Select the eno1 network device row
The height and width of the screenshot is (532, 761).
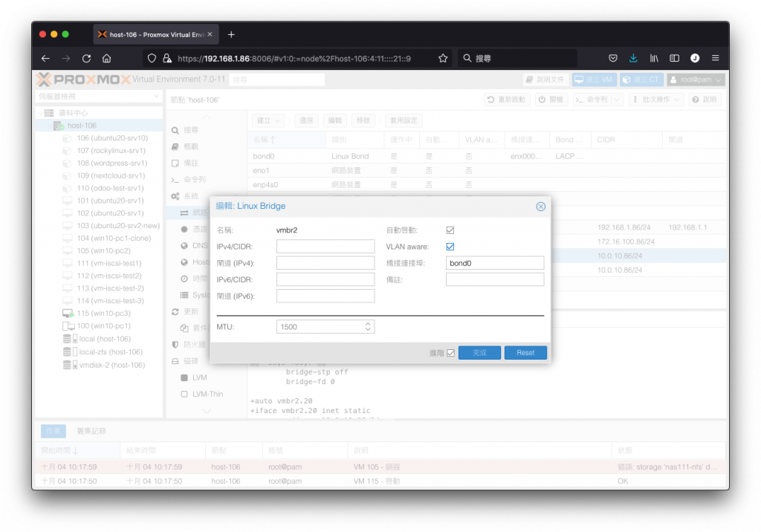click(x=487, y=170)
